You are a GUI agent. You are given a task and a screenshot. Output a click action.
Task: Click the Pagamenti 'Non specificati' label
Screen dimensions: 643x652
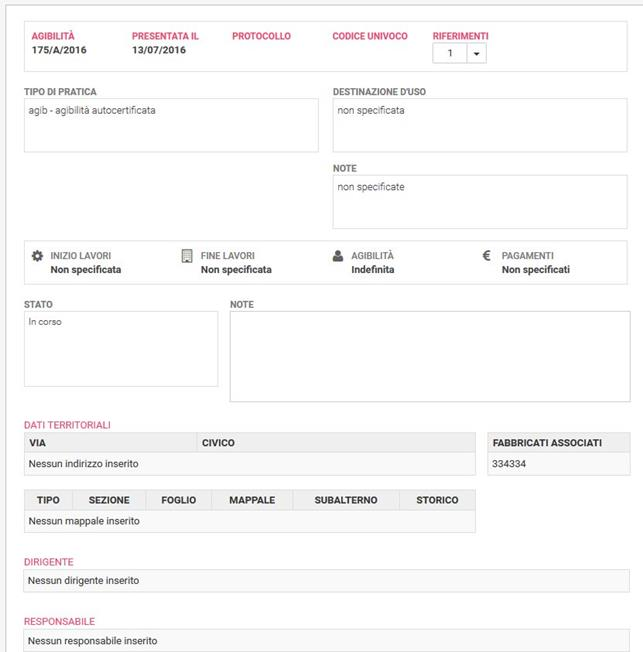point(536,270)
